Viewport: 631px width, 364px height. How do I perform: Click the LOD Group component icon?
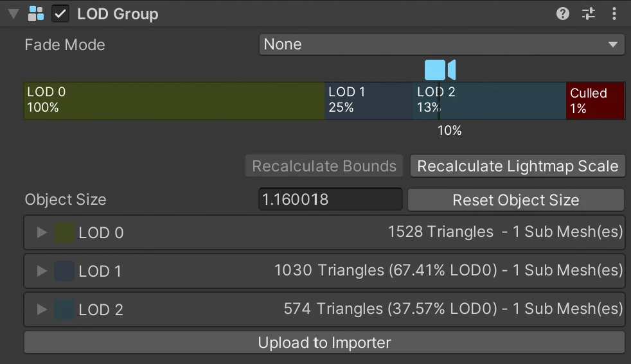pos(37,14)
